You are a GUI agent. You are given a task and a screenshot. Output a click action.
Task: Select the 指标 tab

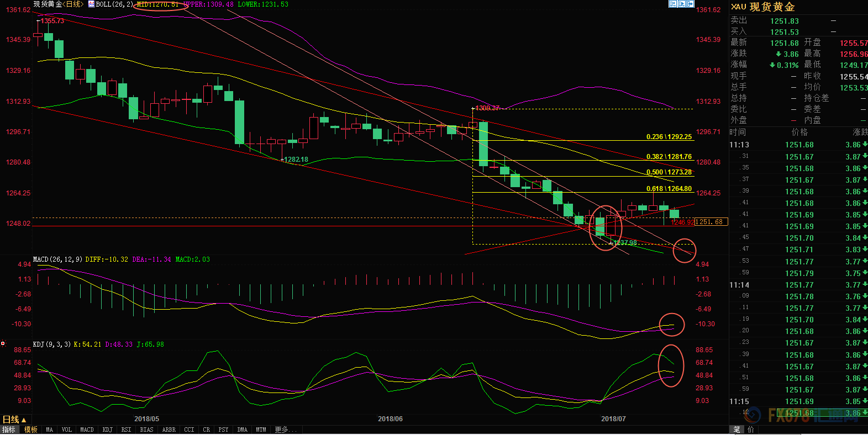point(9,429)
